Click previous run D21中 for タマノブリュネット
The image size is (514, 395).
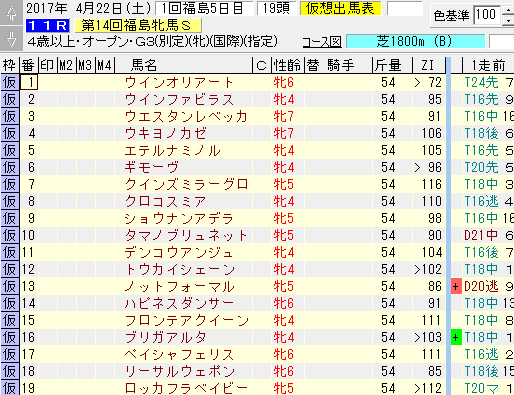click(481, 235)
